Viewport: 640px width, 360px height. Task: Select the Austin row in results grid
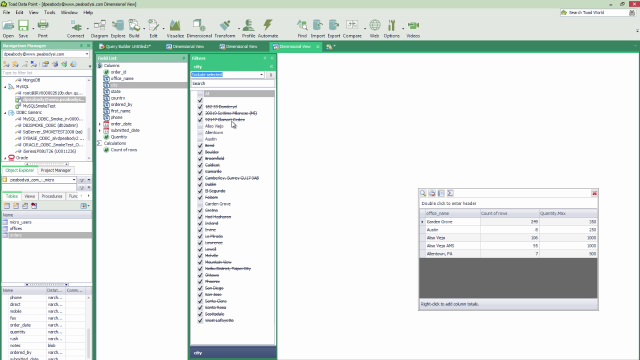(x=508, y=230)
